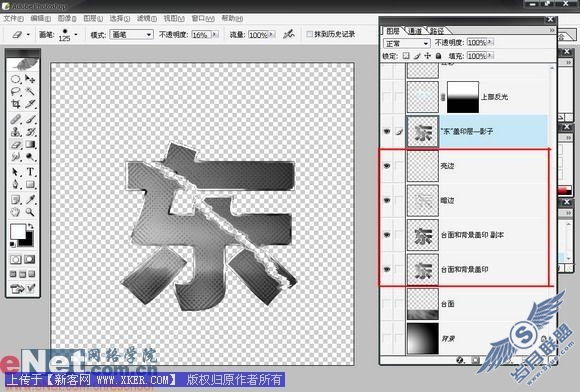The height and width of the screenshot is (392, 580).
Task: Open the eraser opacity slider arrow
Action: tap(215, 35)
